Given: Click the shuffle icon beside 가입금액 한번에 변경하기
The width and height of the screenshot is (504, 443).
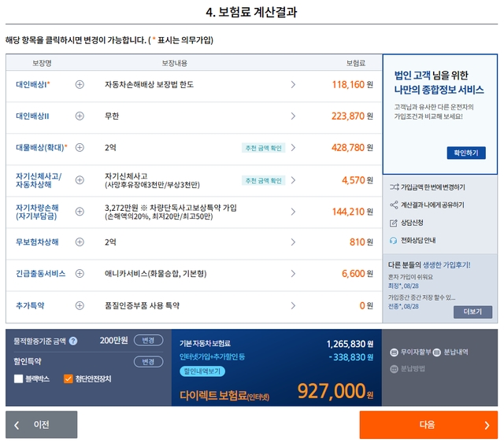Looking at the screenshot, I should point(394,187).
